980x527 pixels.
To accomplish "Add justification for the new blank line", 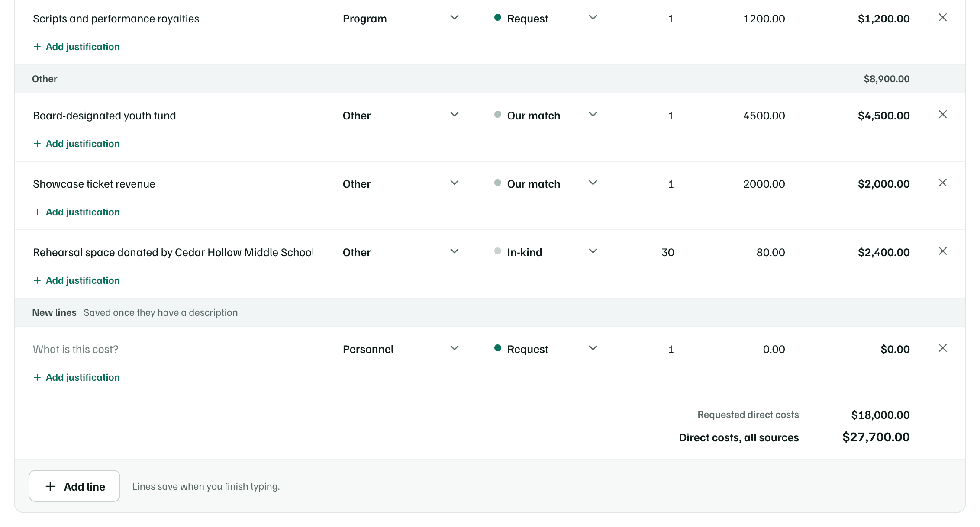I will tap(77, 377).
